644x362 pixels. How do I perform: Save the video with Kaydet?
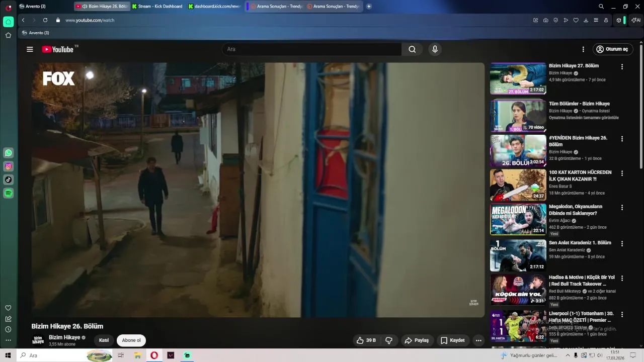pyautogui.click(x=452, y=340)
